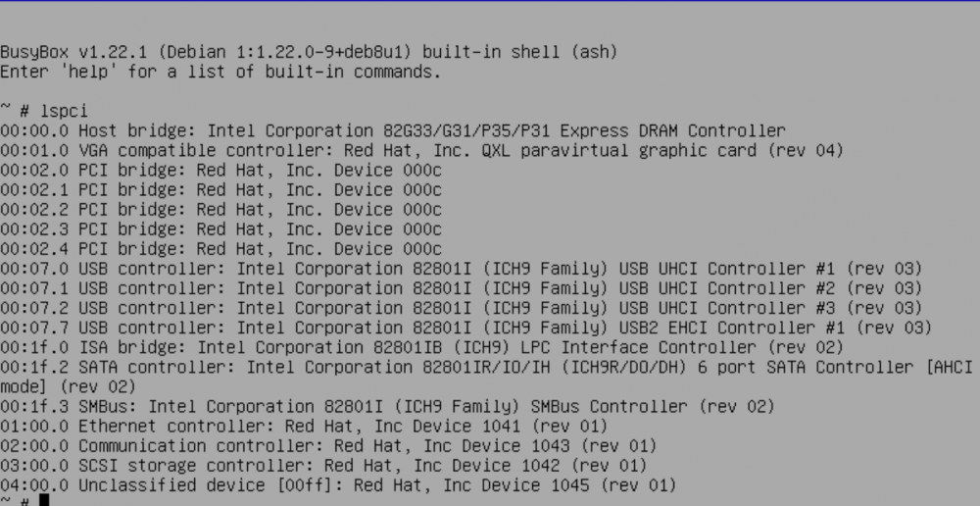Select the USB UHCI Controller #1 line

coord(462,269)
